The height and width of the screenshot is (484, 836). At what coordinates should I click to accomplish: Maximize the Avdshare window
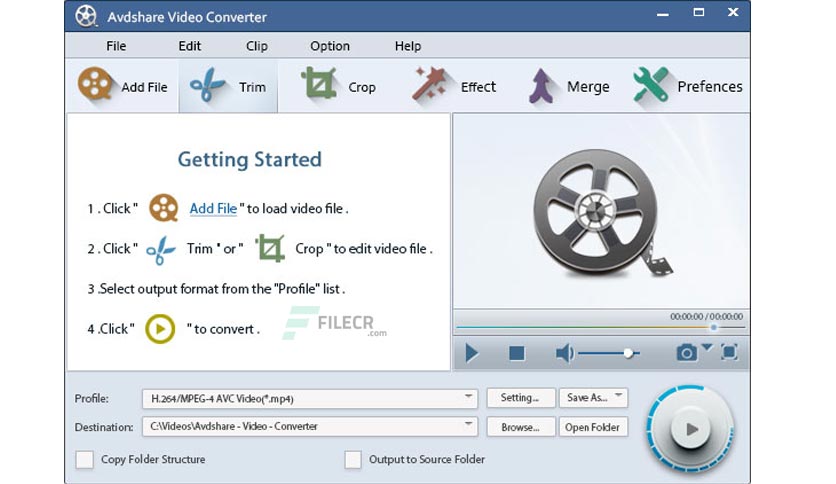point(698,12)
